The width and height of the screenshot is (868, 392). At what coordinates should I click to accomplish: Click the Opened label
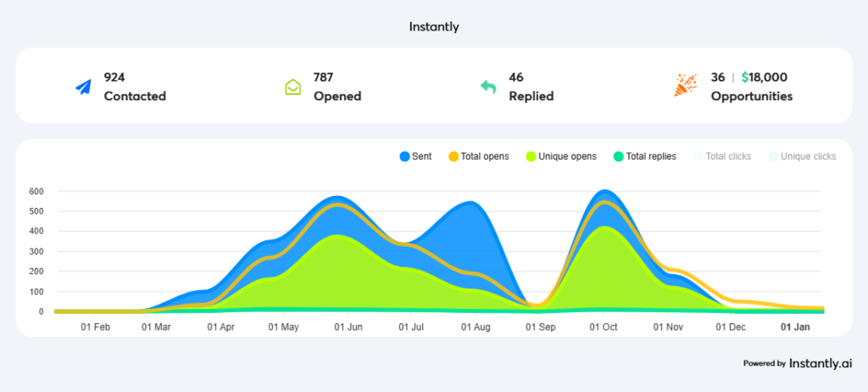(x=337, y=97)
